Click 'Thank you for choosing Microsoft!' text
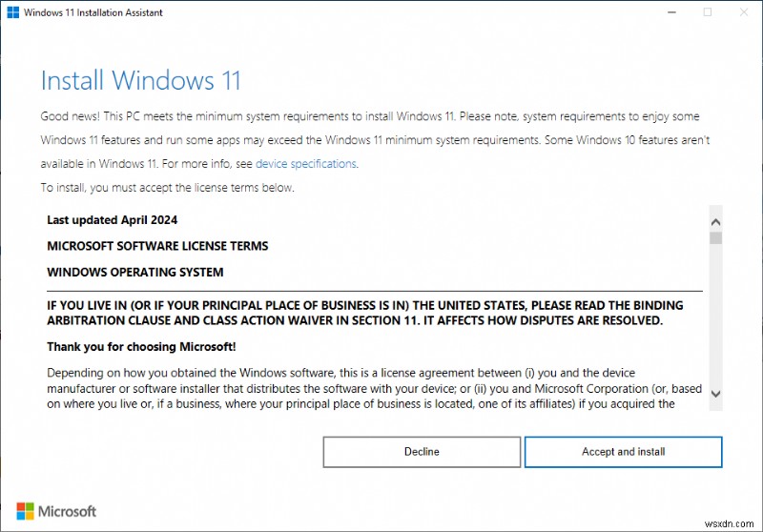 141,347
